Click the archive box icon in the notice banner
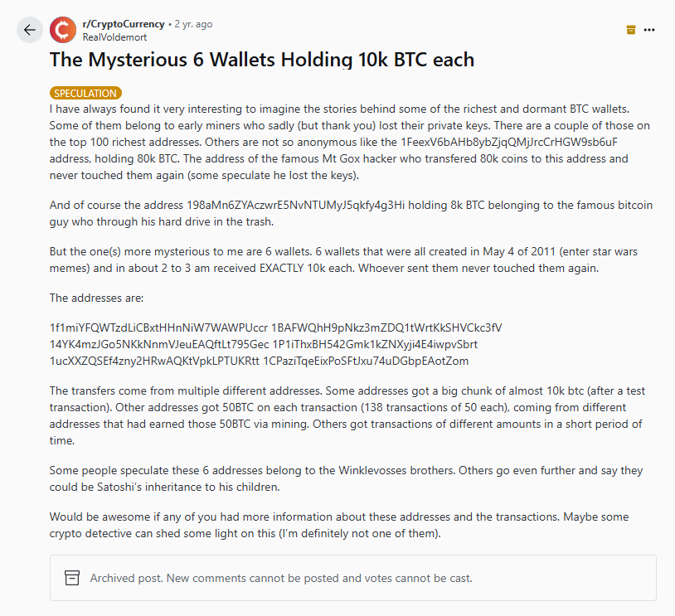The width and height of the screenshot is (675, 616). pos(72,578)
